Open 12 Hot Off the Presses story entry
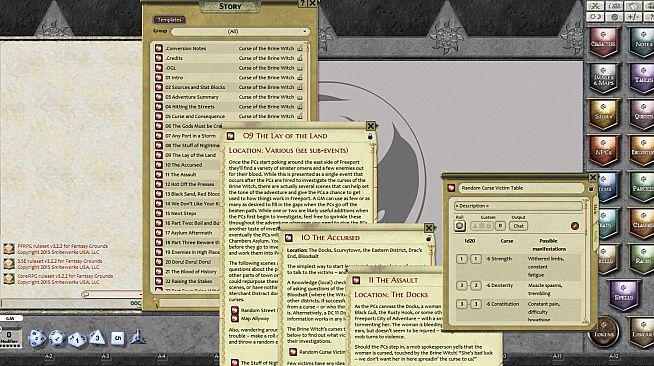Image resolution: width=654 pixels, height=366 pixels. click(x=190, y=184)
